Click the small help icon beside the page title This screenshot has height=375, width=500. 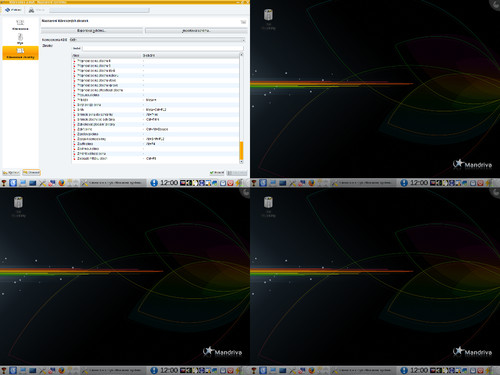pos(243,22)
